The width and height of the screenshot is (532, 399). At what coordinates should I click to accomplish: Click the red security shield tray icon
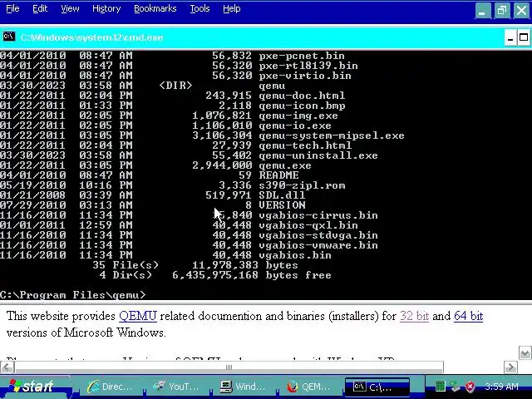click(x=470, y=386)
